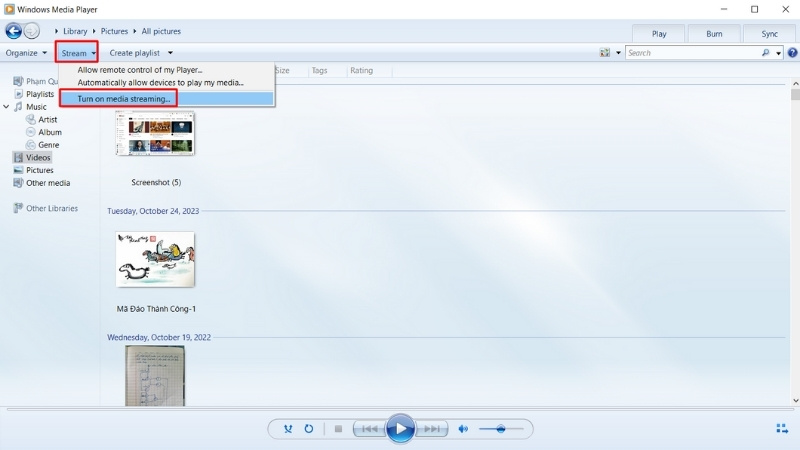This screenshot has height=450, width=800.
Task: Click the Playlists icon in sidebar
Action: point(18,94)
